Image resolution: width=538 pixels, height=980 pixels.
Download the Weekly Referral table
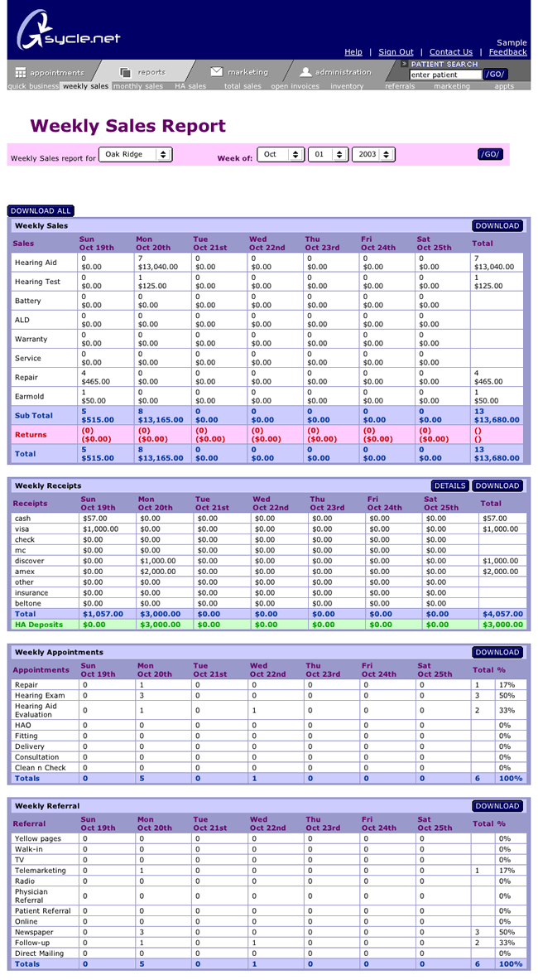(x=497, y=805)
